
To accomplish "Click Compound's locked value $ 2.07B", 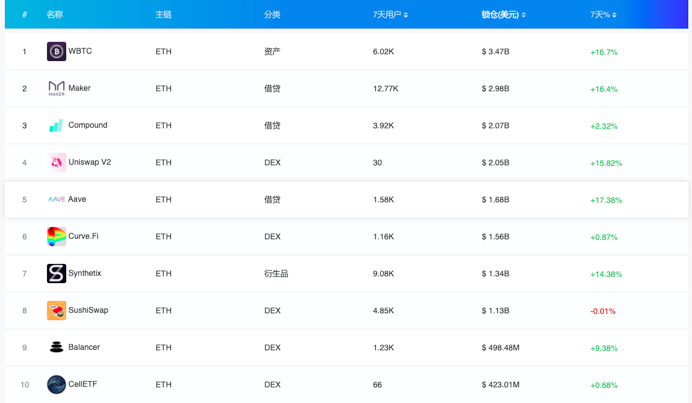I will pyautogui.click(x=495, y=126).
